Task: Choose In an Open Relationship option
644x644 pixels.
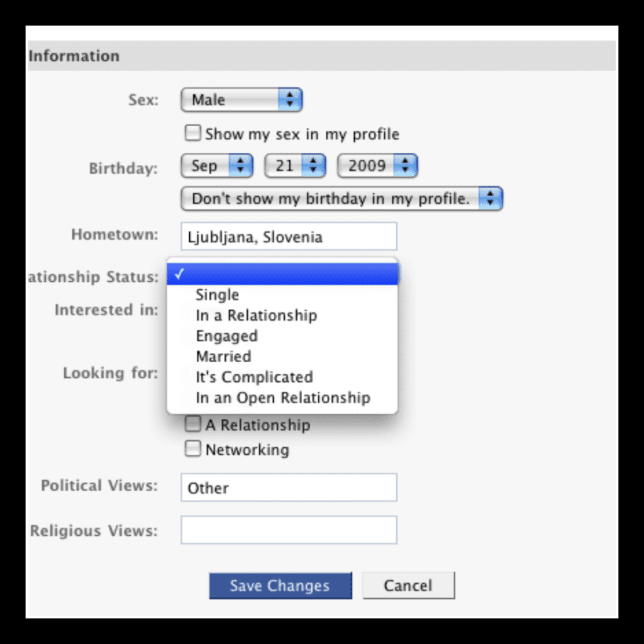Action: point(282,397)
